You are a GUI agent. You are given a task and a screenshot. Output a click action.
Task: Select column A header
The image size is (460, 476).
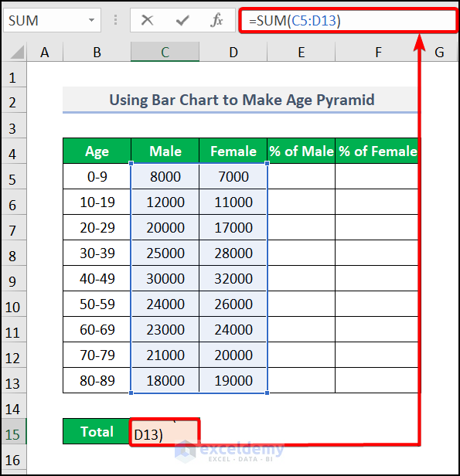pyautogui.click(x=45, y=53)
